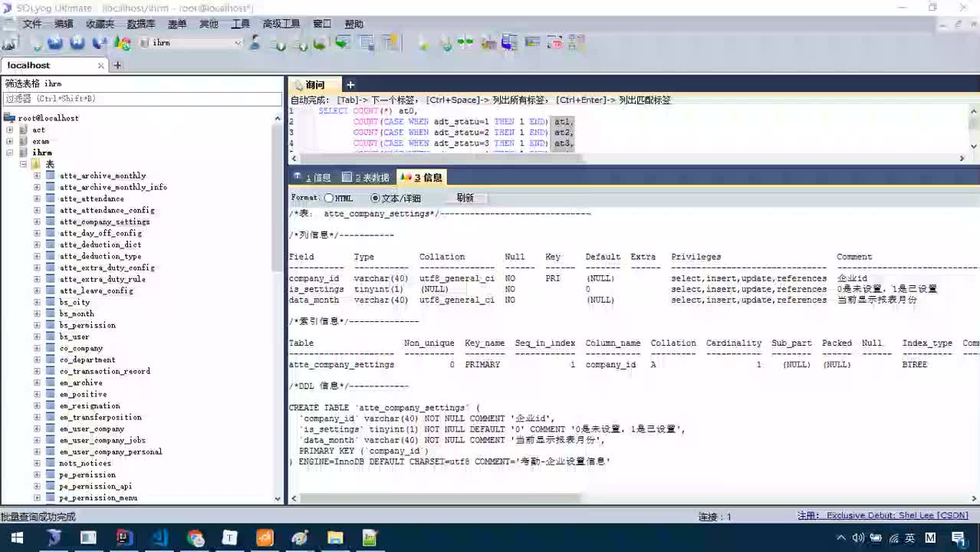
Task: Select the 文本/详细 format radio button
Action: (x=375, y=198)
